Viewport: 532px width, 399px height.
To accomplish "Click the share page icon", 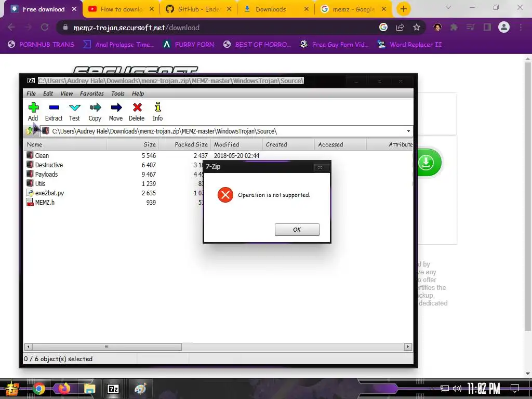I will point(400,28).
